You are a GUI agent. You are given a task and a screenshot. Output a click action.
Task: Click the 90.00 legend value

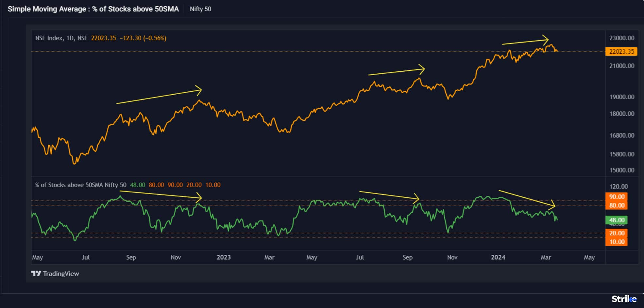tap(175, 185)
